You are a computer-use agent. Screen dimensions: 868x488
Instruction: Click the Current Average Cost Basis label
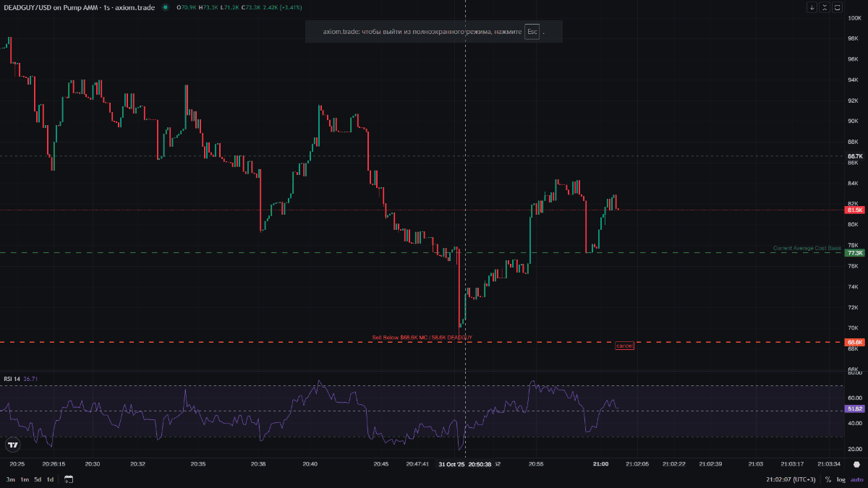click(807, 248)
